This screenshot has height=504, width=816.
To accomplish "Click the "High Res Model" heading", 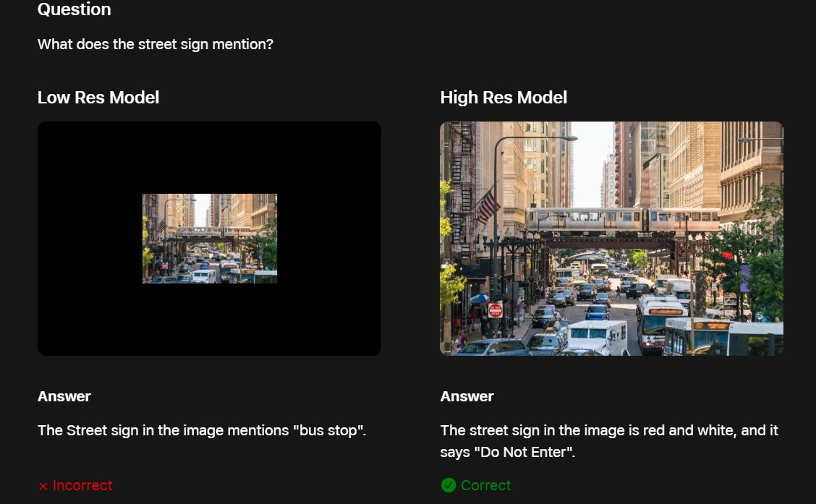I will 503,98.
